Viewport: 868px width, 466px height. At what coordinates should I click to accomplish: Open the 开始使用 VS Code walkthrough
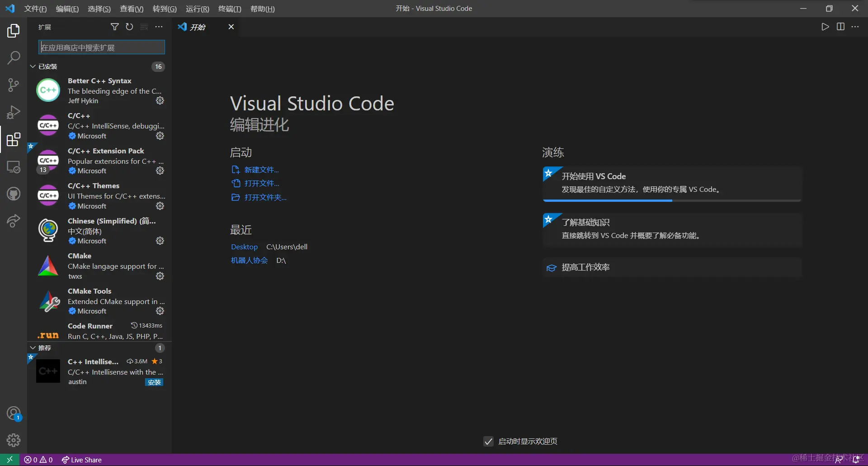point(672,183)
